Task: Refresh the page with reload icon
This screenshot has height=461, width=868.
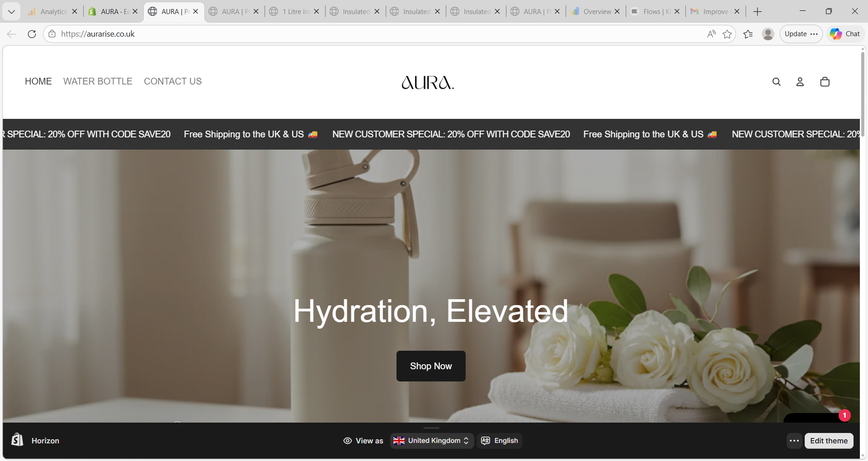Action: [32, 34]
